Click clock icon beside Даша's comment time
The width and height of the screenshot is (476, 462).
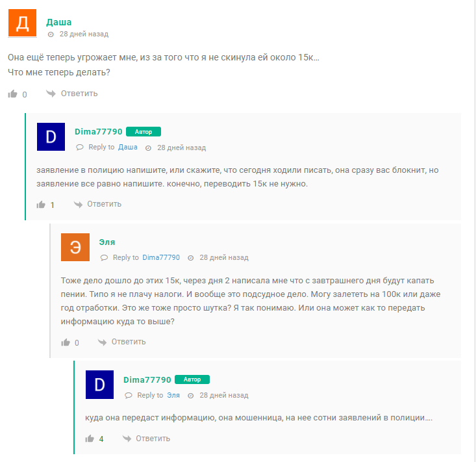pos(51,34)
